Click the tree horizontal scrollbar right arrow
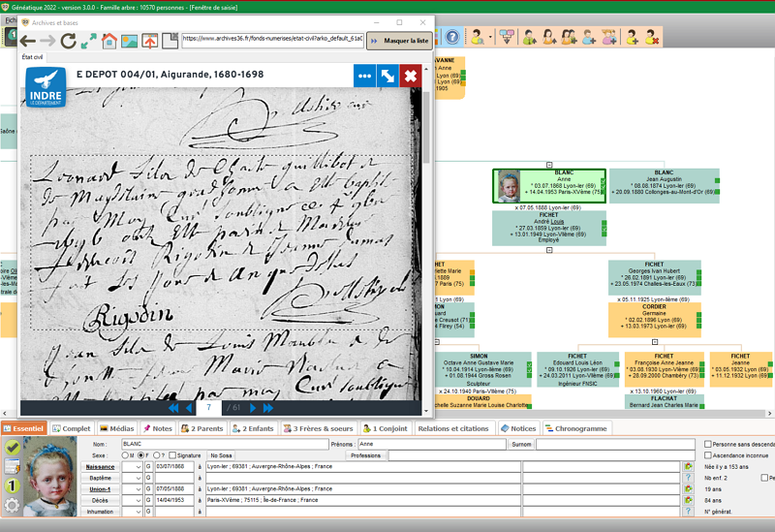The height and width of the screenshot is (532, 775). (x=769, y=414)
